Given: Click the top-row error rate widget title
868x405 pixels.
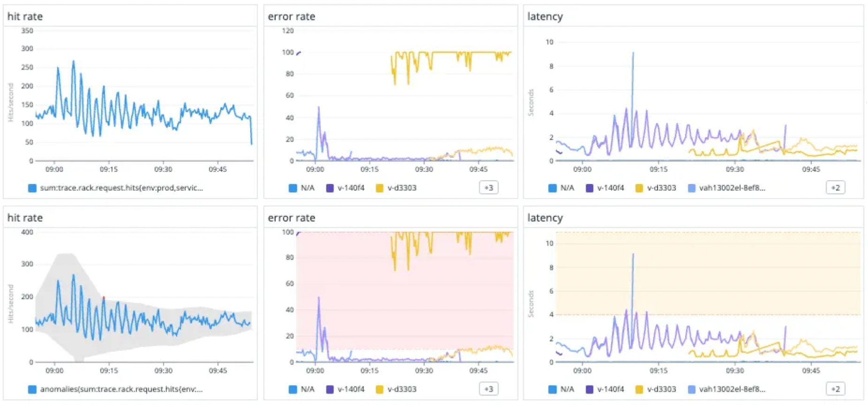Looking at the screenshot, I should (291, 16).
